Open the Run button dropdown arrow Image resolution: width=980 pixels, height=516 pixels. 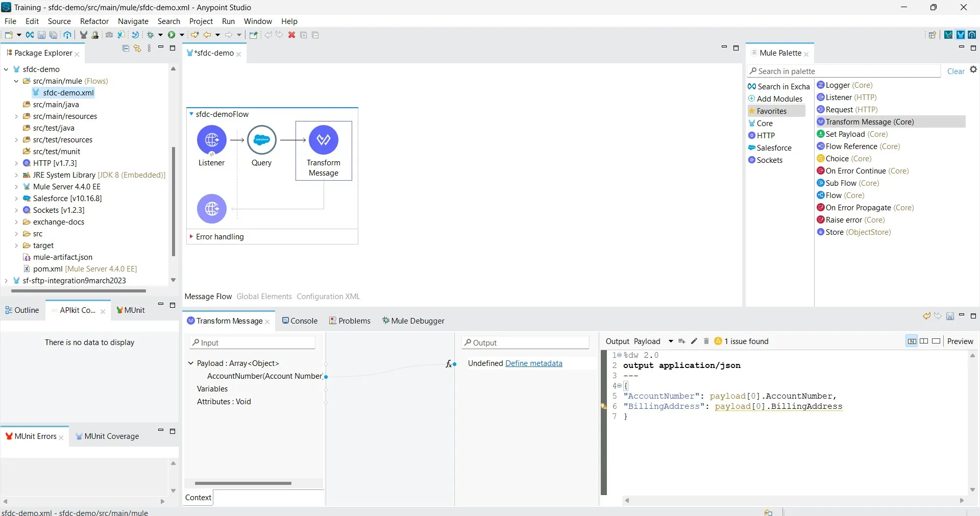click(182, 35)
